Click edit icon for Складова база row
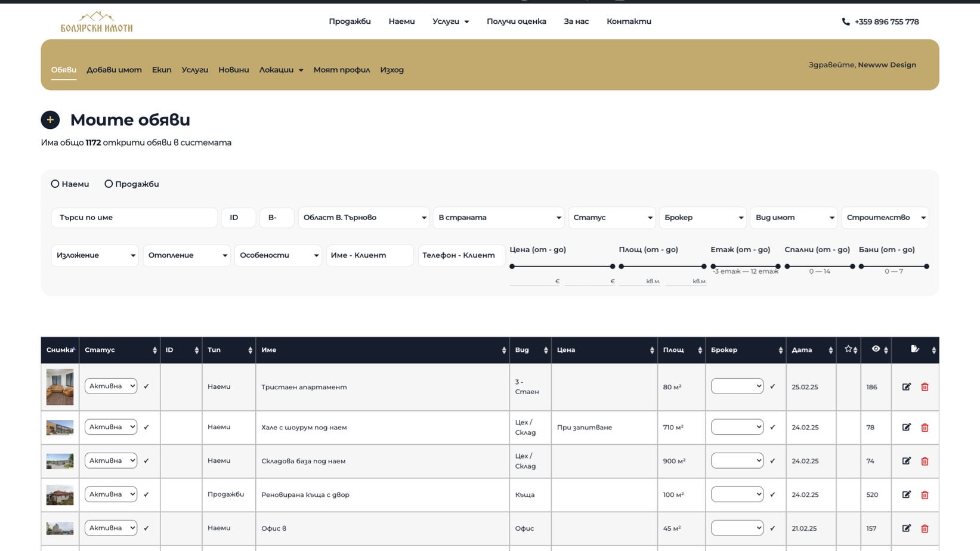Screen dimensions: 980x551 [906, 461]
